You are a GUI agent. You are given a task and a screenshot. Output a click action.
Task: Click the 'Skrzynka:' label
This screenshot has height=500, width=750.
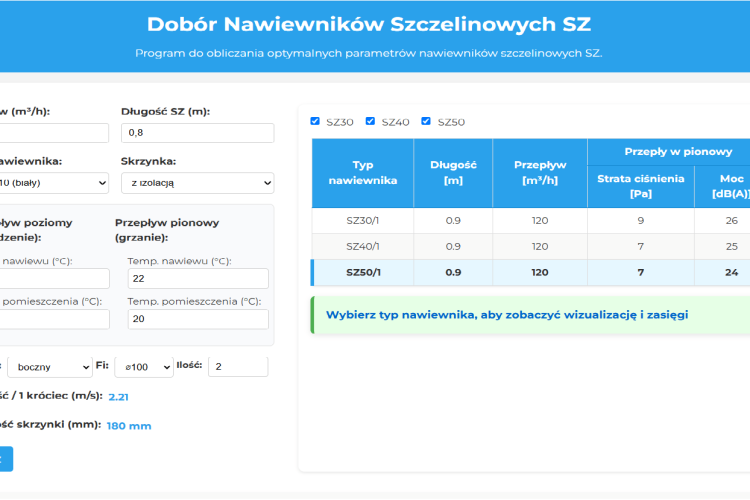[x=148, y=161]
